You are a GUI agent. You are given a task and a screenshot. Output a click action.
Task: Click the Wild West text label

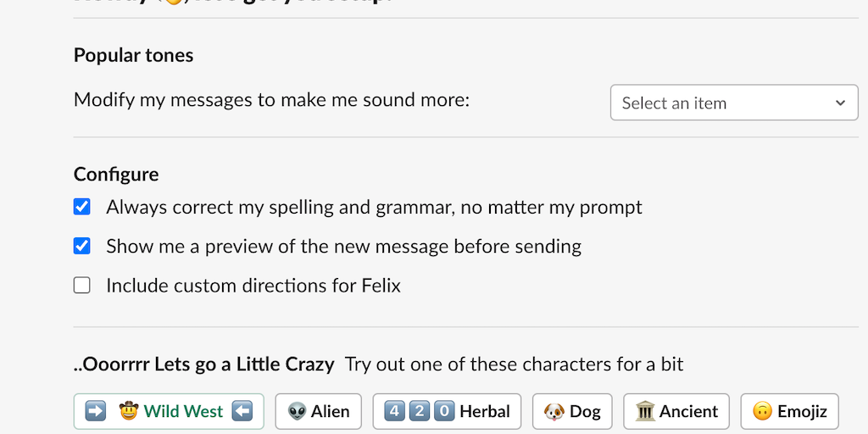(x=183, y=411)
